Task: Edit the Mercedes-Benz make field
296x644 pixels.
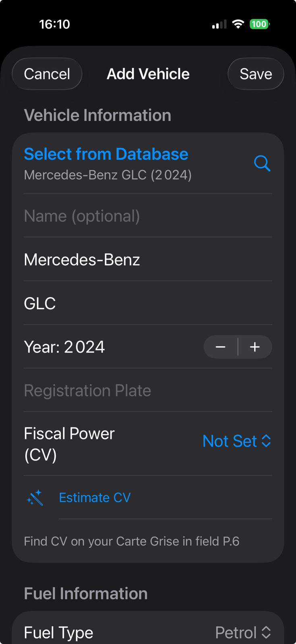Action: (148, 260)
